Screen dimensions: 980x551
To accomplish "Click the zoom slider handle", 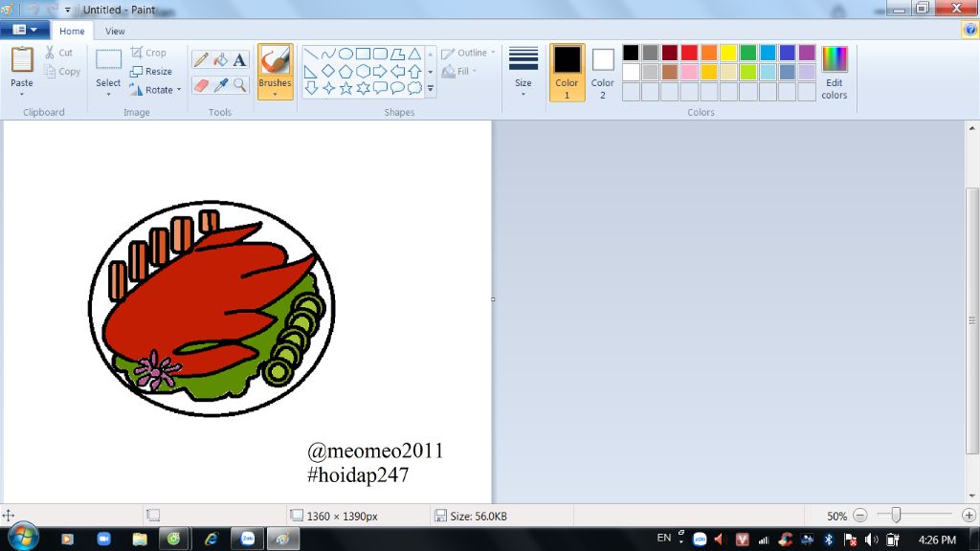I will (x=896, y=515).
